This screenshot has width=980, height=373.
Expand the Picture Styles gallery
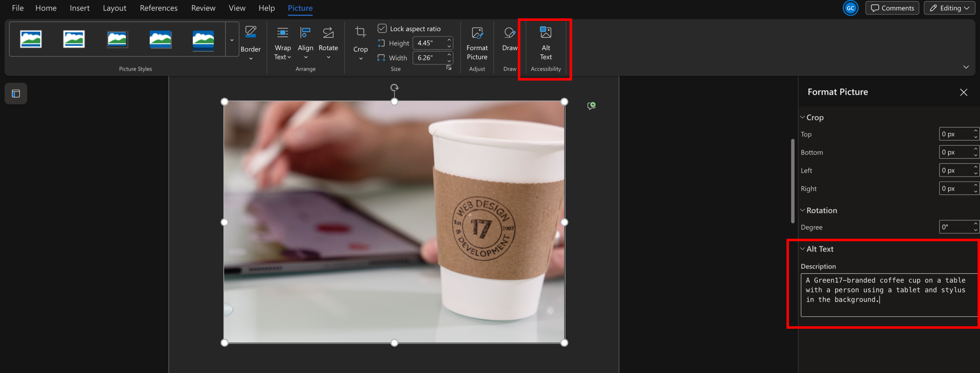pyautogui.click(x=232, y=39)
